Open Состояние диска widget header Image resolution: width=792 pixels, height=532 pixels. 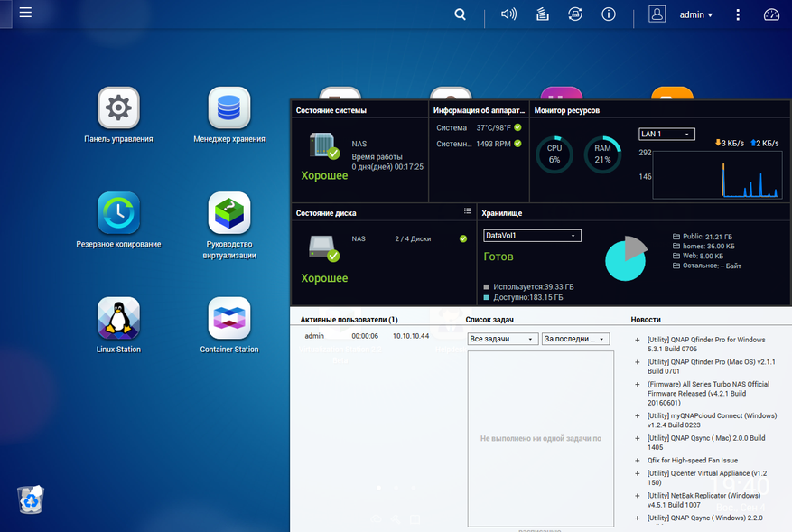(326, 213)
